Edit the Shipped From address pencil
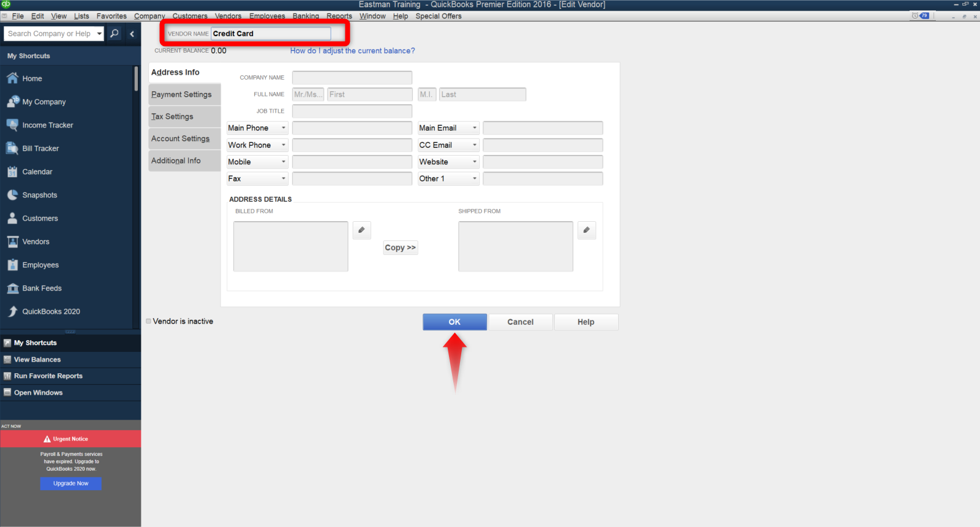 tap(587, 230)
